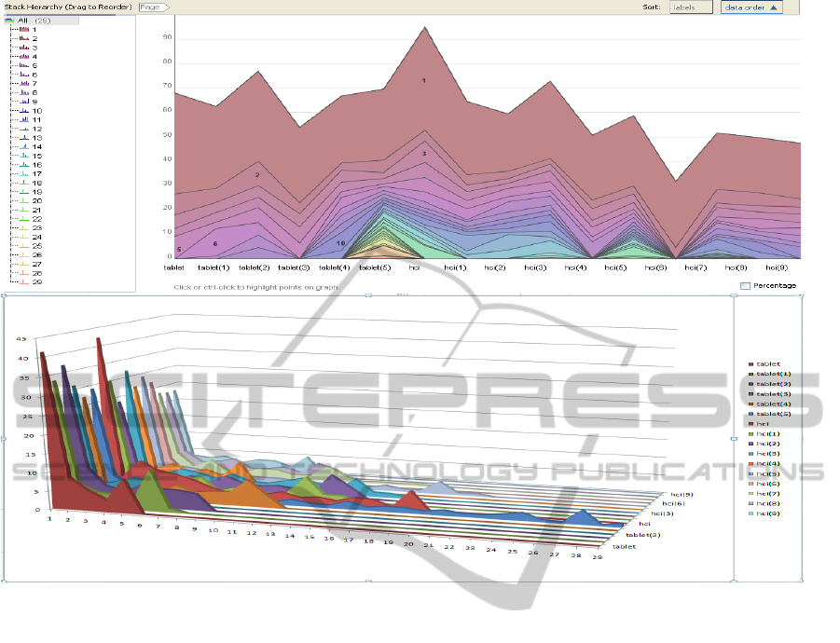
Task: Choose layer 10 icon in hierarchy list
Action: 24,111
